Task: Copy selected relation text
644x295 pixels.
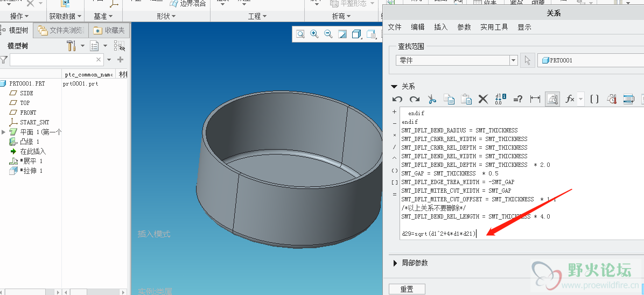Action: click(x=449, y=99)
